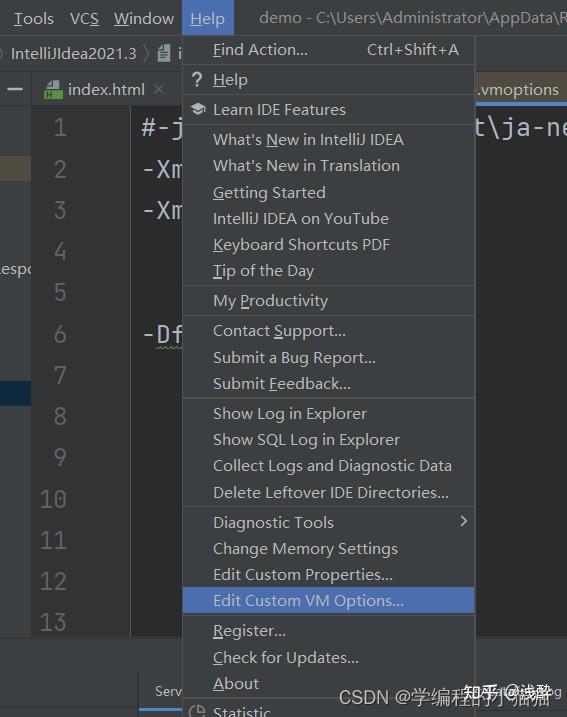Open the Tools menu
567x717 pixels.
tap(33, 19)
